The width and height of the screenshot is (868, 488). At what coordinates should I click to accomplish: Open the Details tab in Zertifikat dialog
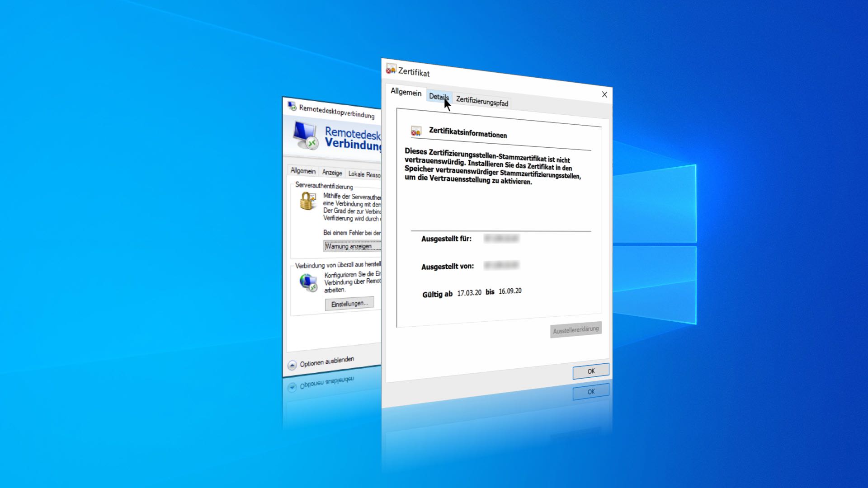[x=439, y=96]
